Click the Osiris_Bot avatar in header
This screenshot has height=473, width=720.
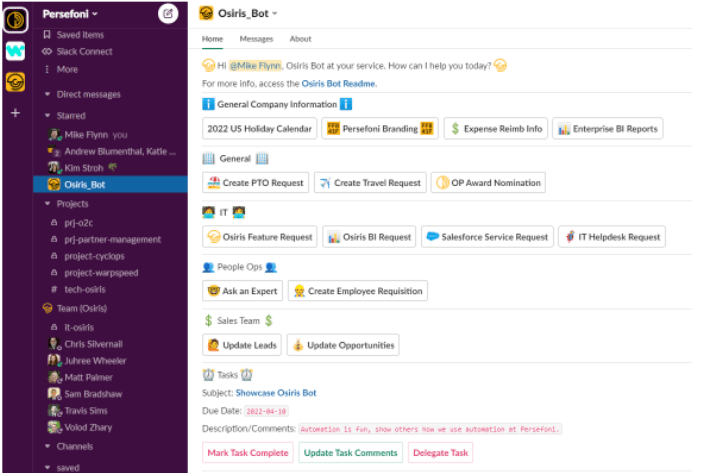206,13
